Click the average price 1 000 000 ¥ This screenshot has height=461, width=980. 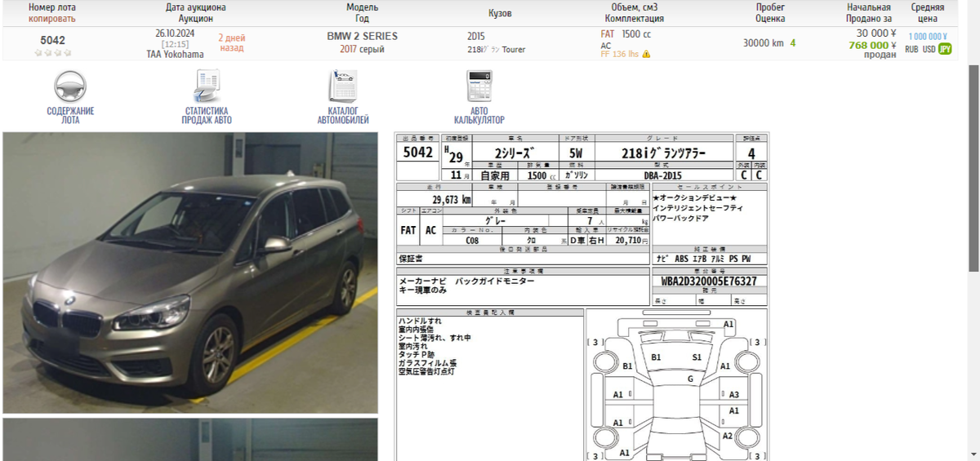pos(928,37)
